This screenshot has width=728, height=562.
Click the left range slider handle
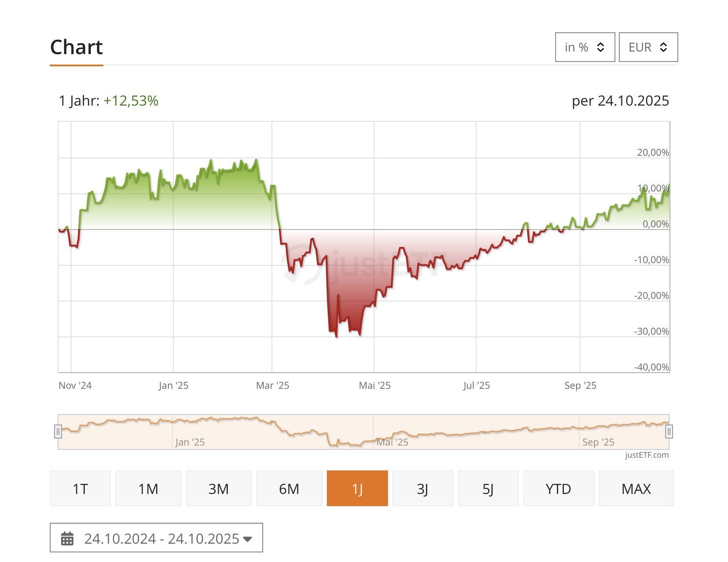tap(58, 432)
